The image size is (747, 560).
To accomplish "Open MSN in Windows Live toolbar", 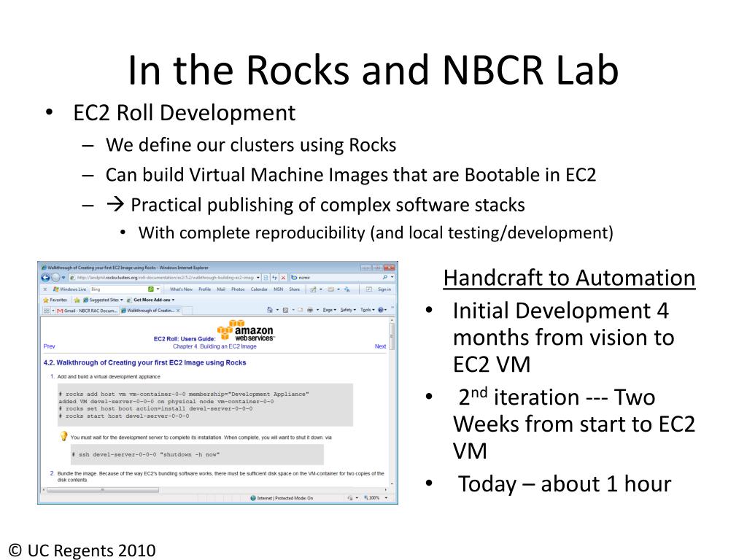I will (x=278, y=289).
